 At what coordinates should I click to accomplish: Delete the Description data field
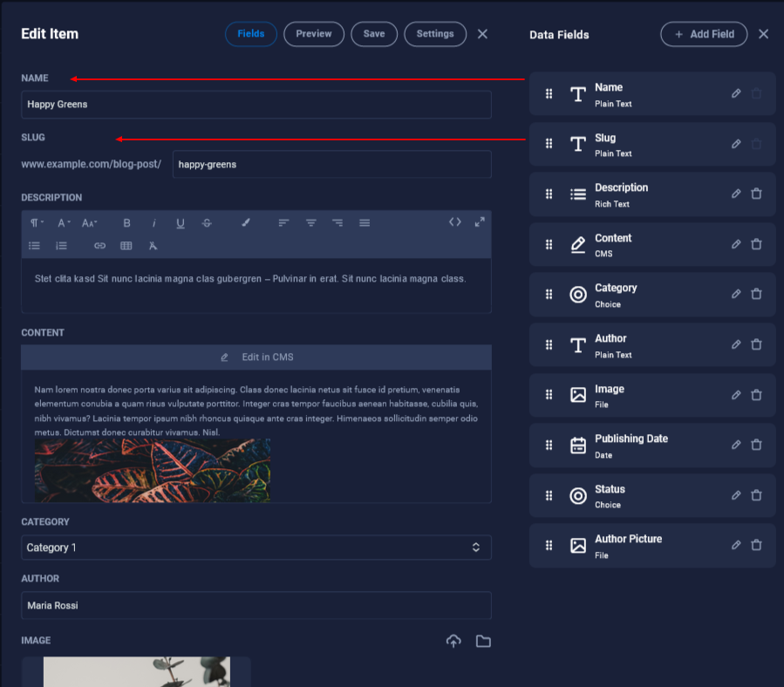click(x=756, y=194)
